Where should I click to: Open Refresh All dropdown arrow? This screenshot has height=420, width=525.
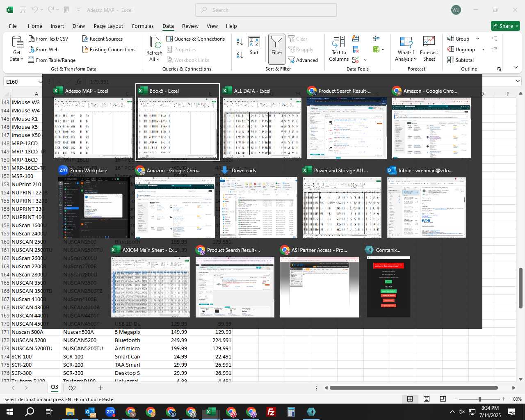[x=158, y=59]
